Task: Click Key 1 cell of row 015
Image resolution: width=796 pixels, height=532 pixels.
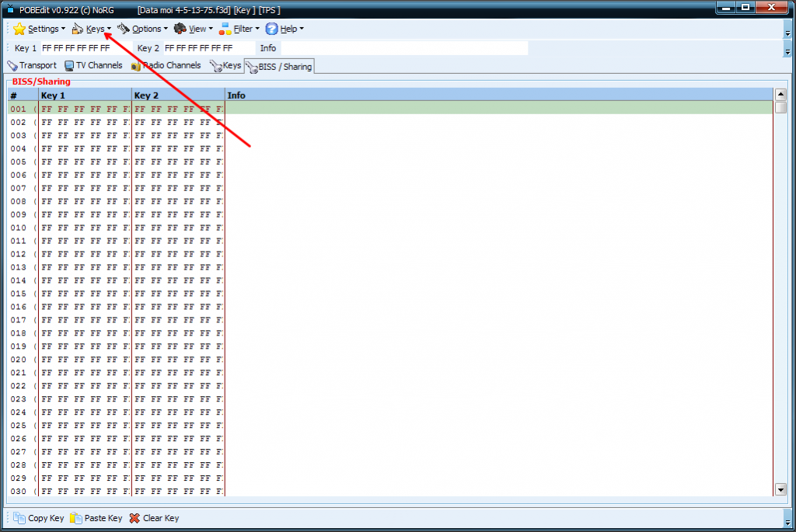Action: (x=85, y=294)
